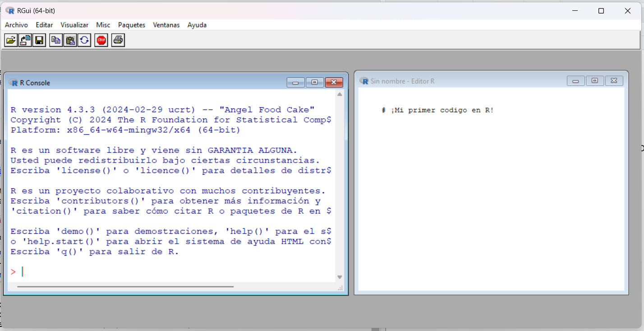Click the Paste toolbar icon
This screenshot has height=331, width=644.
70,40
